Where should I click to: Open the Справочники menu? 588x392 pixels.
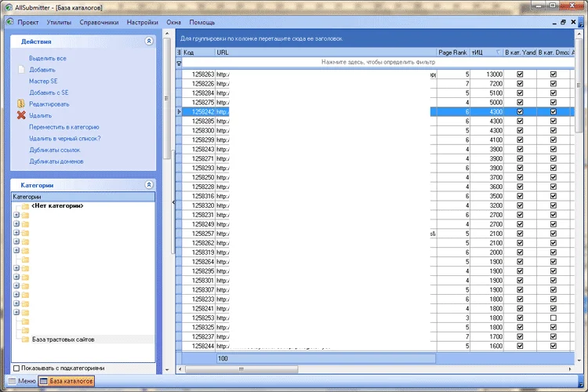tap(100, 23)
